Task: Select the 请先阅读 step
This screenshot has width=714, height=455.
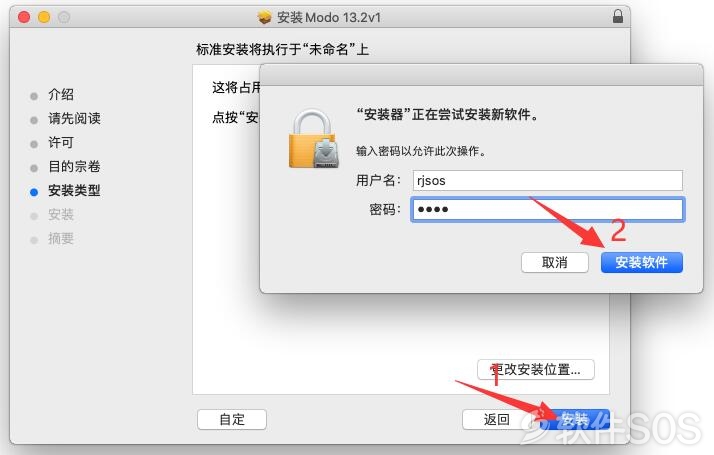Action: tap(74, 118)
